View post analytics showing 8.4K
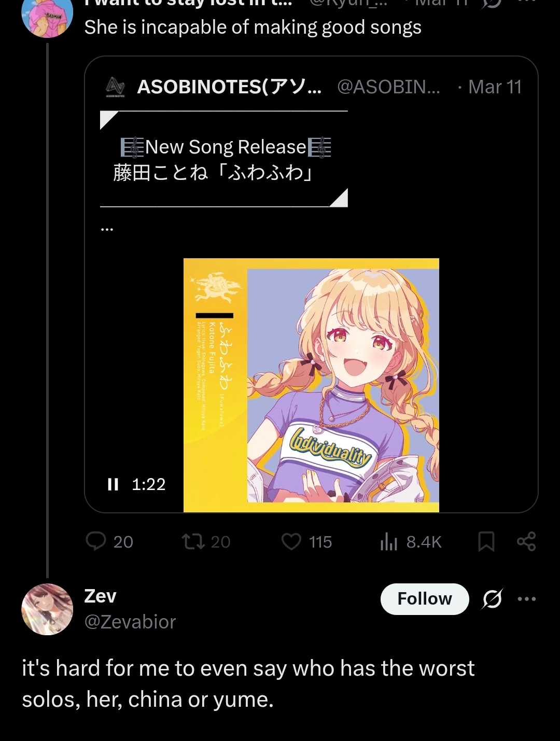This screenshot has height=741, width=560. (410, 542)
